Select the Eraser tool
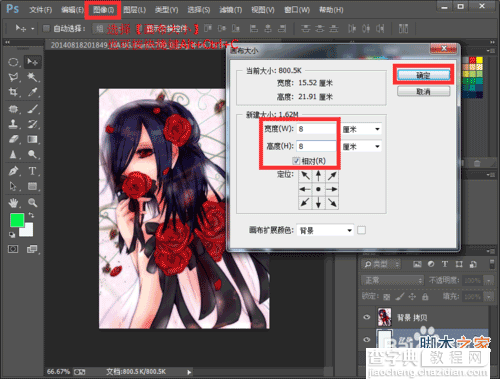The image size is (500, 379). click(x=13, y=139)
